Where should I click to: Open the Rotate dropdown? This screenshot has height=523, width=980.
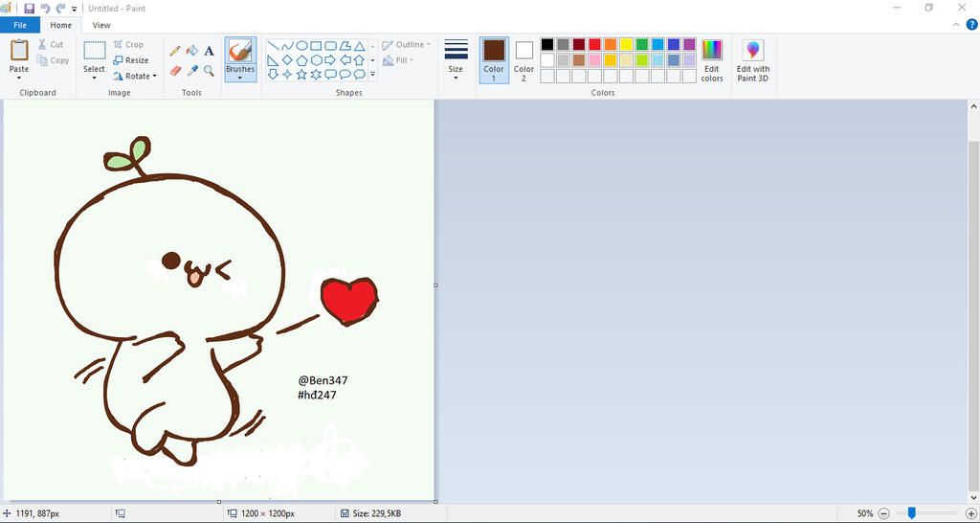click(135, 77)
